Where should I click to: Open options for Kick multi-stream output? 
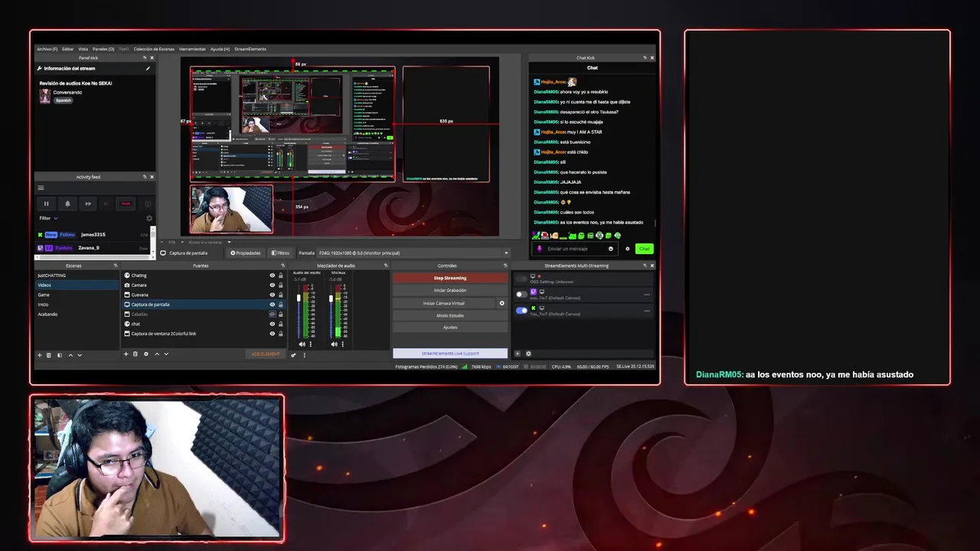point(647,311)
